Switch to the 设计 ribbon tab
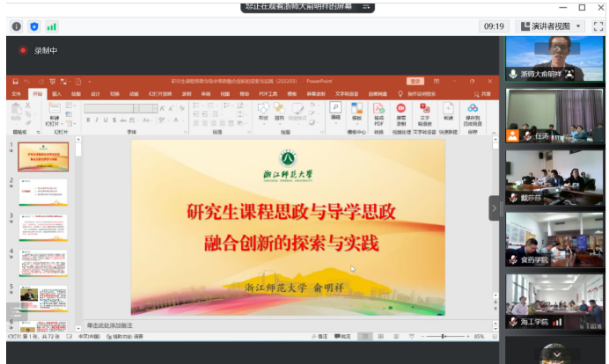The image size is (609, 364). (x=96, y=94)
